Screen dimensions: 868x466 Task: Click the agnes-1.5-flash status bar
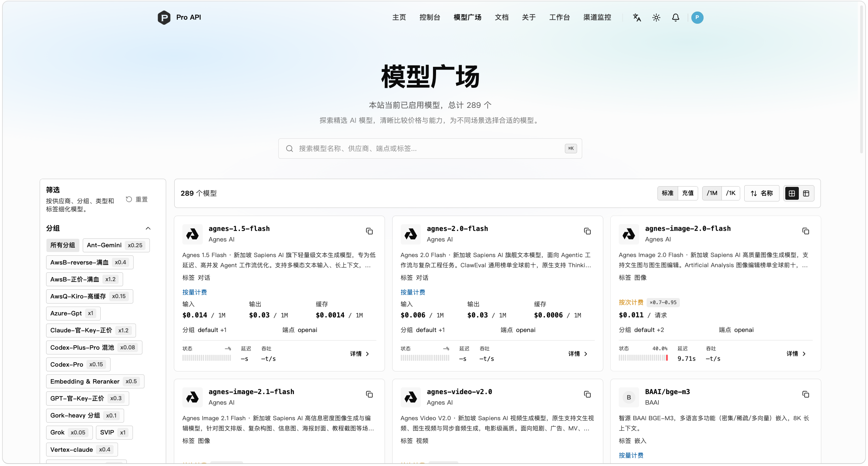[x=206, y=358]
